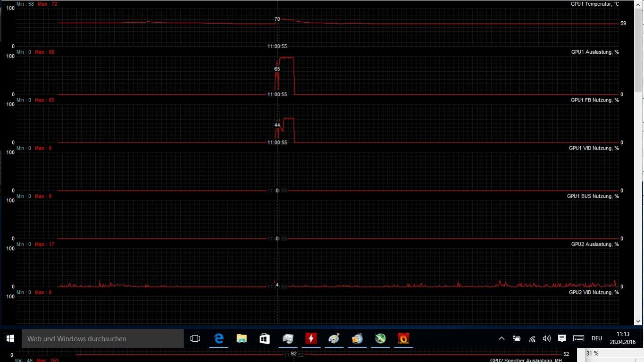Show hidden system tray icons
644x362 pixels.
point(502,338)
